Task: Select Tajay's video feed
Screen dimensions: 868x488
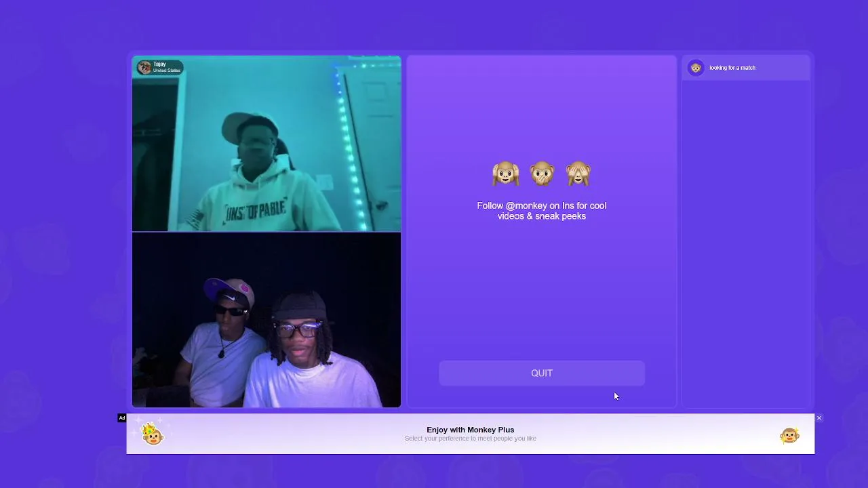Action: click(x=267, y=144)
